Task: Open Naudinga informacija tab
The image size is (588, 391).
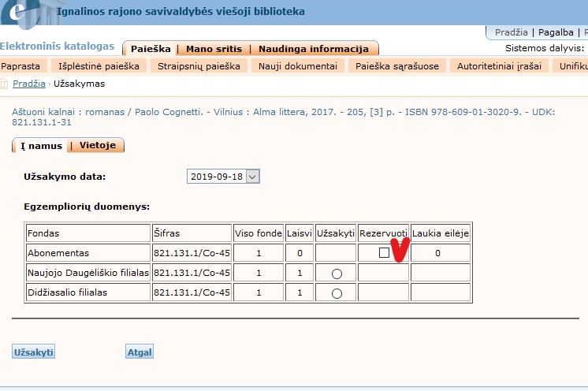Action: pos(314,49)
